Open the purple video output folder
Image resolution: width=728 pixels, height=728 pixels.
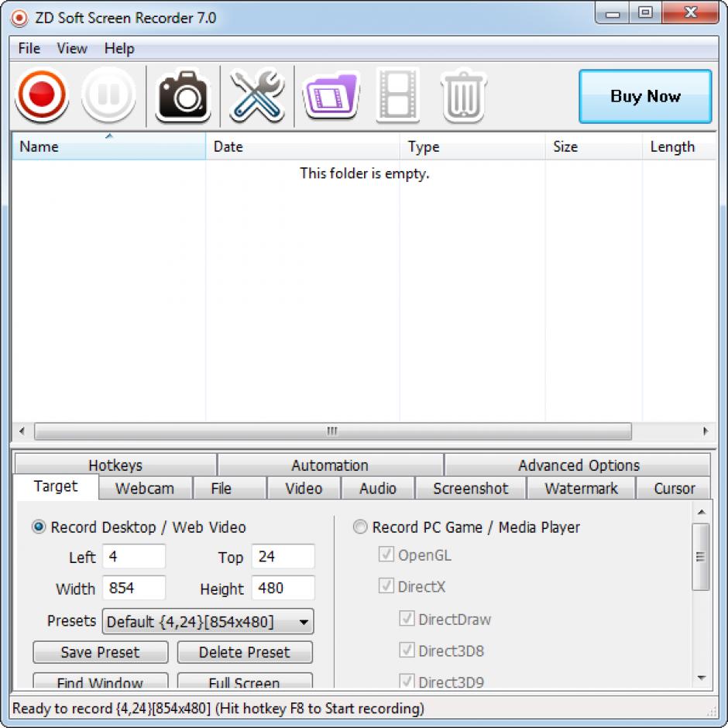point(331,96)
